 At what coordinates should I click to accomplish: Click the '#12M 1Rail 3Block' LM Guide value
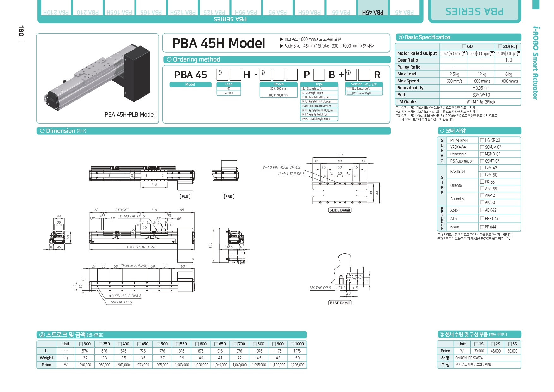[x=481, y=102]
